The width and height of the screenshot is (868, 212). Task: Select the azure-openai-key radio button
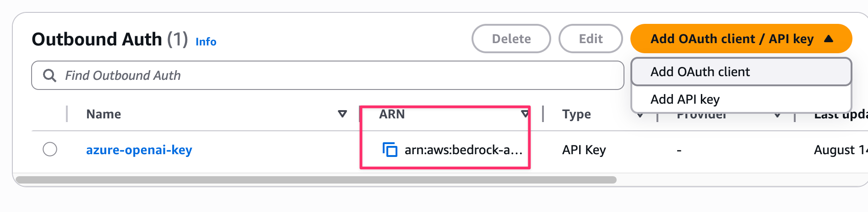(50, 150)
